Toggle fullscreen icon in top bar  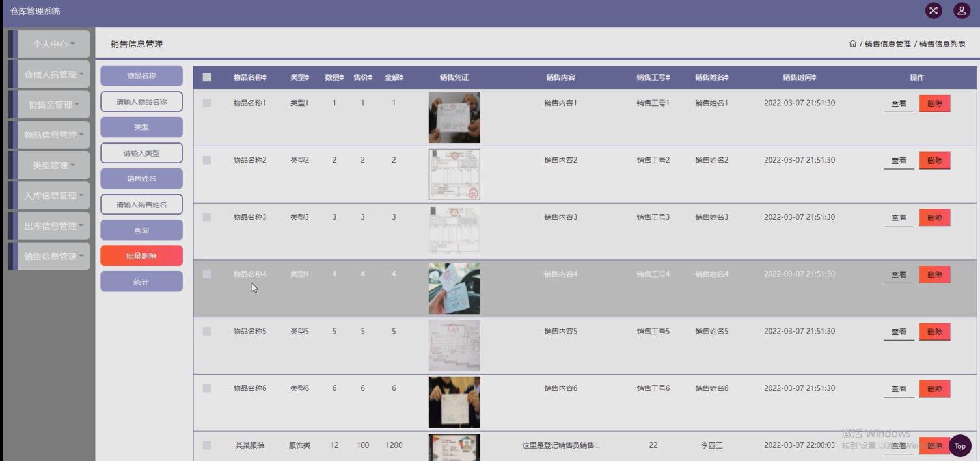(x=934, y=10)
